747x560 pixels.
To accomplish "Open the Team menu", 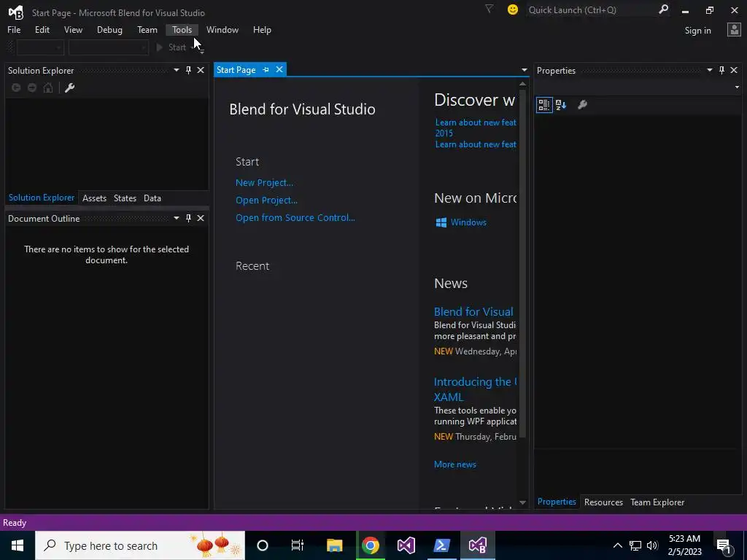I will click(147, 30).
